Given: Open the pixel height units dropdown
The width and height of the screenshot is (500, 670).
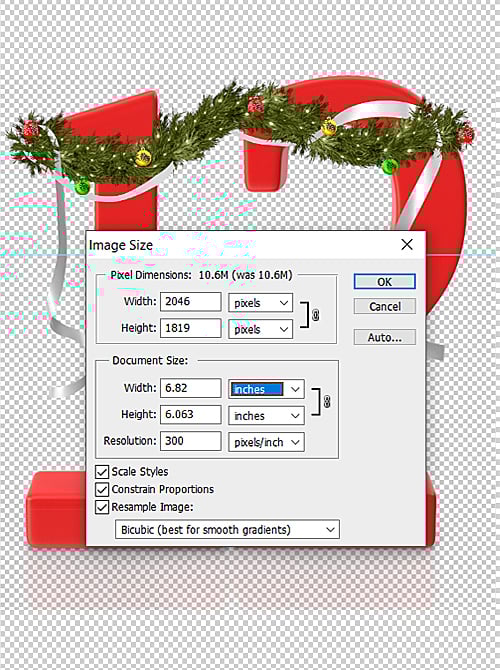Looking at the screenshot, I should click(x=261, y=329).
